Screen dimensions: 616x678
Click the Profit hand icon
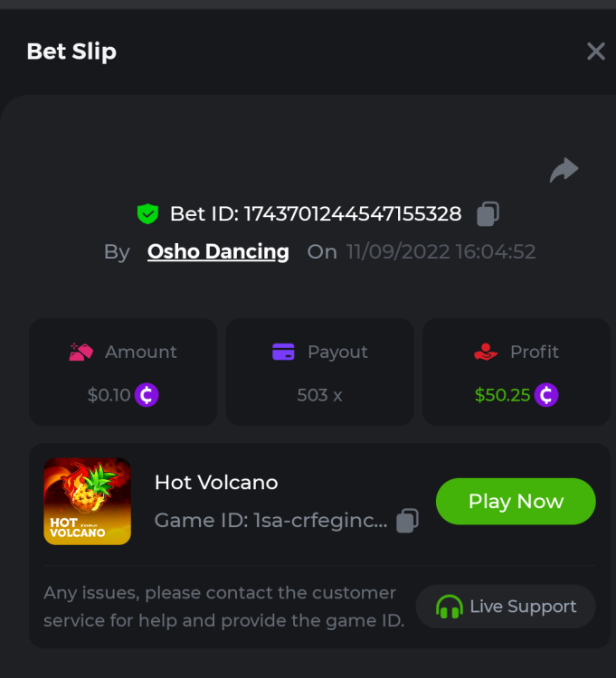pyautogui.click(x=486, y=352)
